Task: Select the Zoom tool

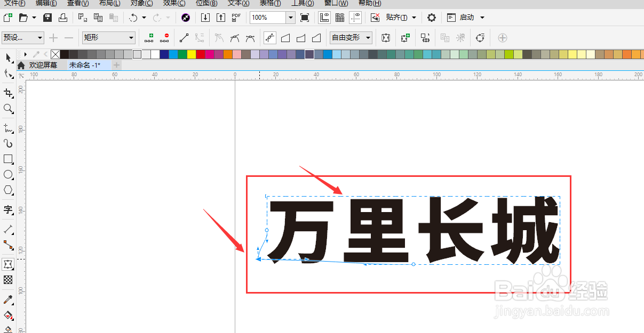Action: tap(8, 109)
